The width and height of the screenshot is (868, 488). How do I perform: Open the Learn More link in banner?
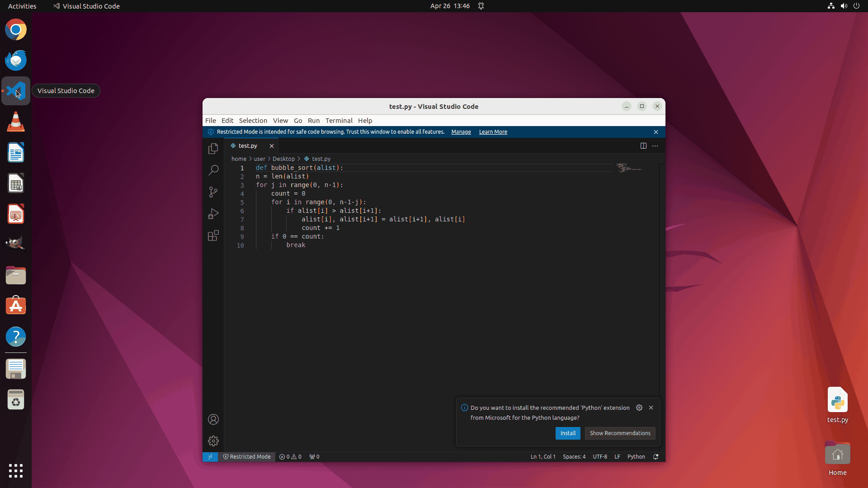pyautogui.click(x=493, y=132)
